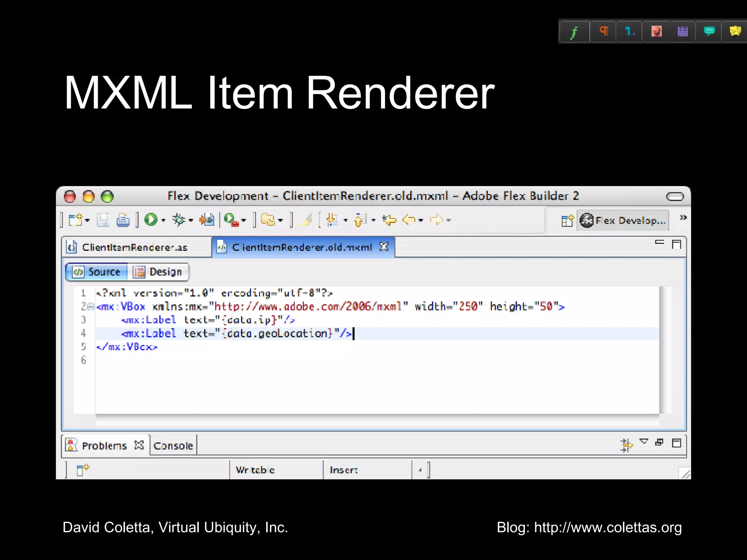The width and height of the screenshot is (747, 560).
Task: Minimize the editor area icon
Action: (659, 242)
